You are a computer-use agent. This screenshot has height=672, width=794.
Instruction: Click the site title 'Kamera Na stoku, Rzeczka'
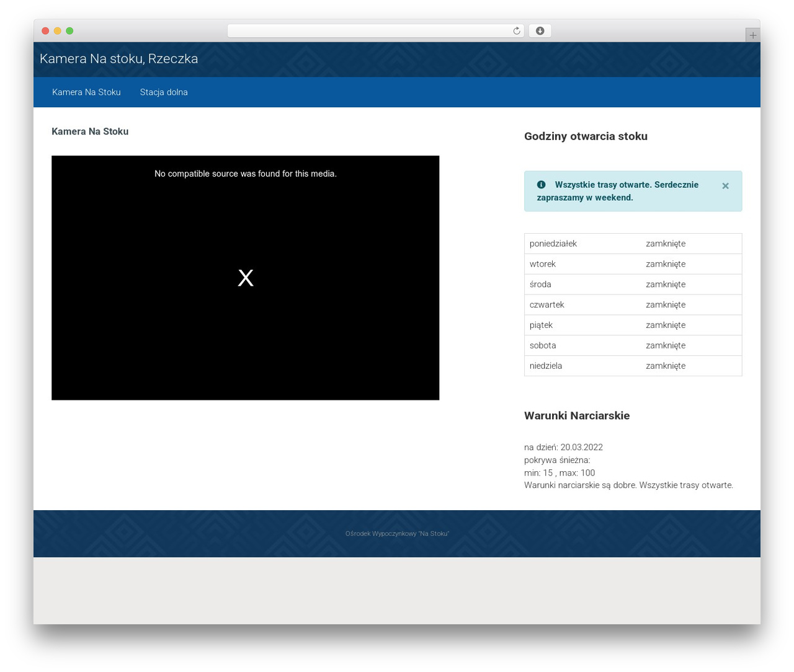coord(119,59)
